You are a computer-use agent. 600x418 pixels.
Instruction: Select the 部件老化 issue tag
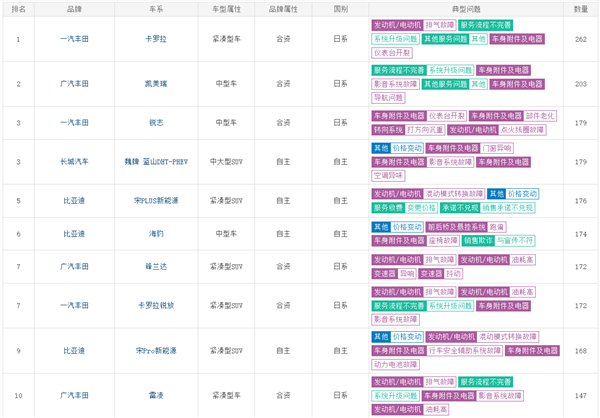tap(540, 116)
